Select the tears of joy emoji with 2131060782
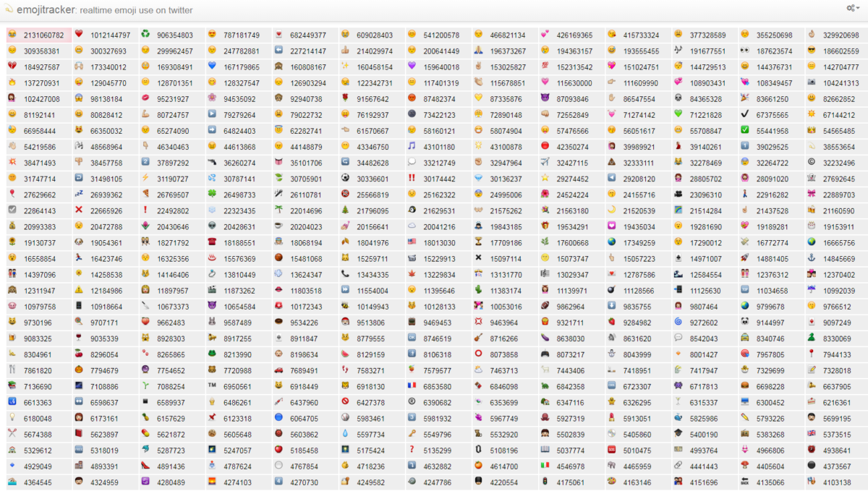Screen dimensions: 868x491 (x=12, y=35)
